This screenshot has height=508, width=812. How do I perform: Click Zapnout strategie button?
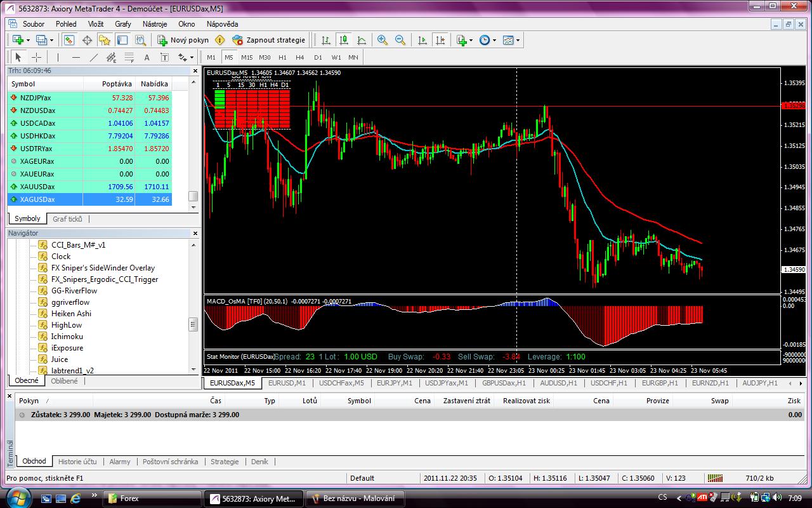click(269, 40)
